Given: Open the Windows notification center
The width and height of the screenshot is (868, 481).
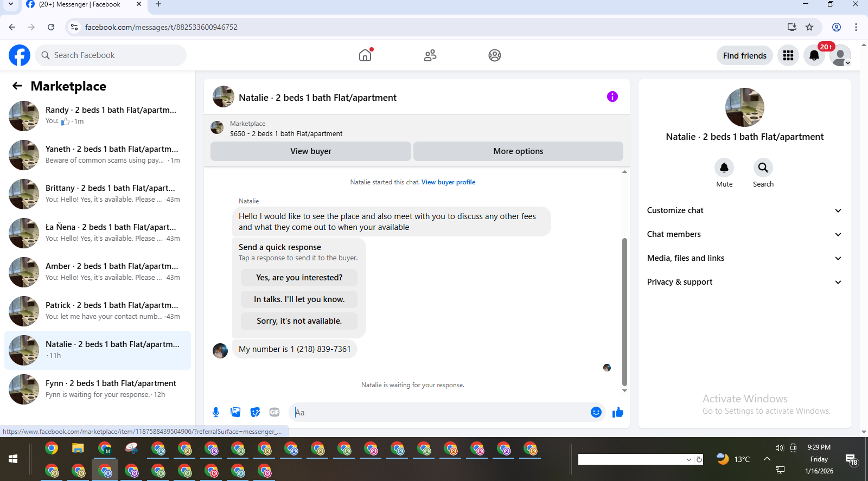Looking at the screenshot, I should 852,460.
